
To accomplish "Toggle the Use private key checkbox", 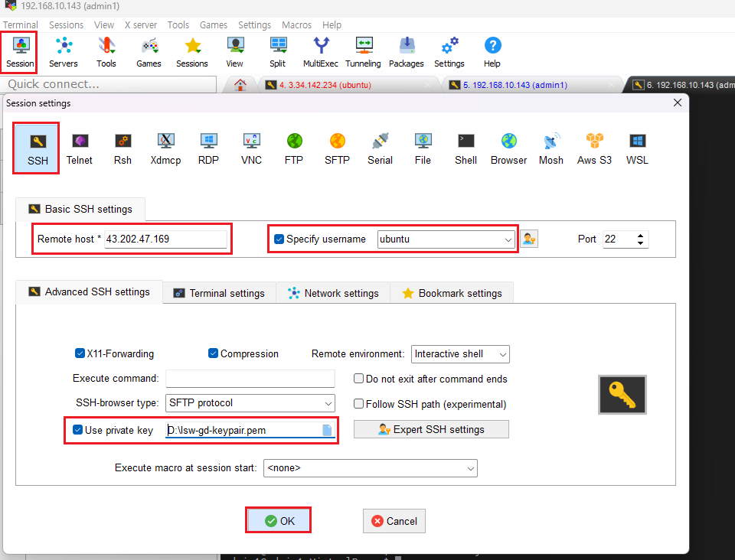I will (x=78, y=429).
